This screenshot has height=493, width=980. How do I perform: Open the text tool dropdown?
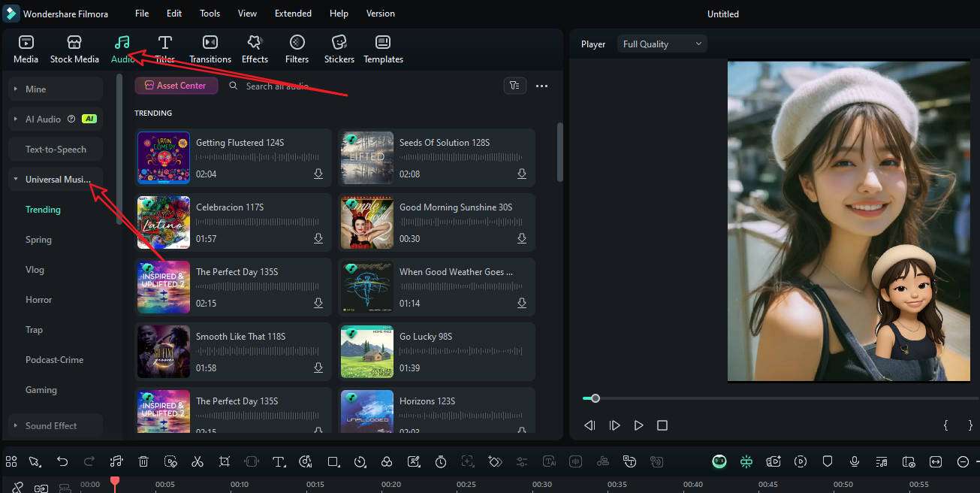[279, 461]
